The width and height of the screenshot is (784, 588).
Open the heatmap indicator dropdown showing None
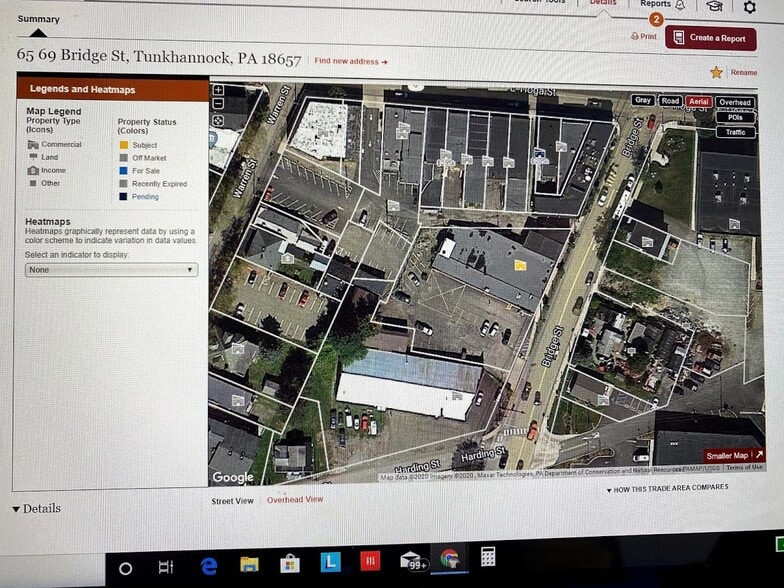click(x=112, y=270)
